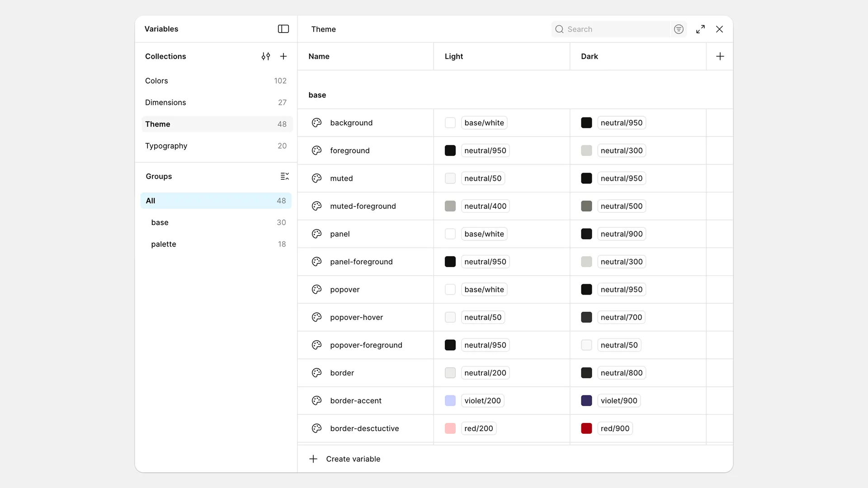Expand the base group in Groups list
Viewport: 868px width, 488px height.
(160, 222)
